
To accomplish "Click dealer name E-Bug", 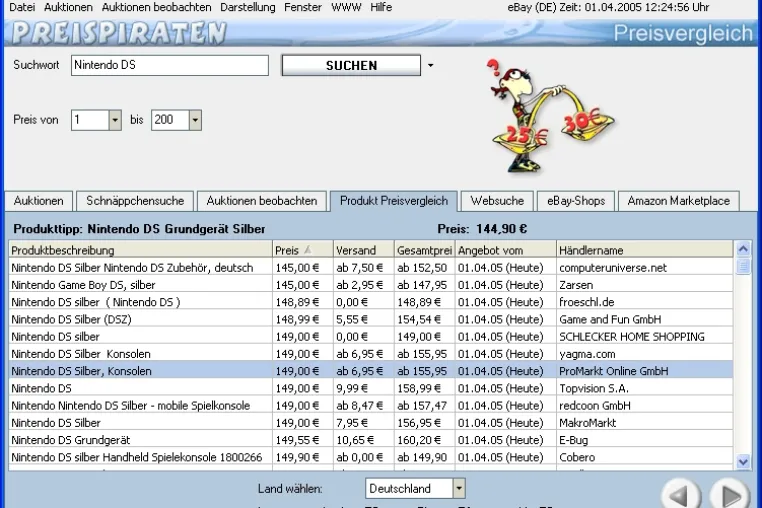I will [x=573, y=440].
